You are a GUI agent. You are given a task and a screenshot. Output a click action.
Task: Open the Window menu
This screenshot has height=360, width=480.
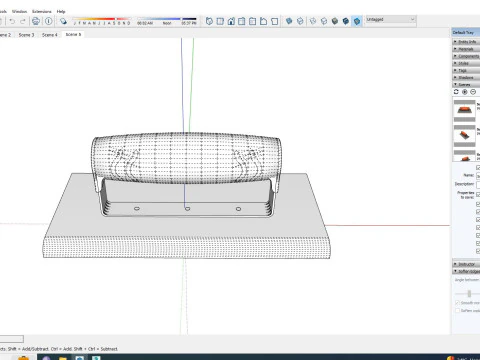19,11
